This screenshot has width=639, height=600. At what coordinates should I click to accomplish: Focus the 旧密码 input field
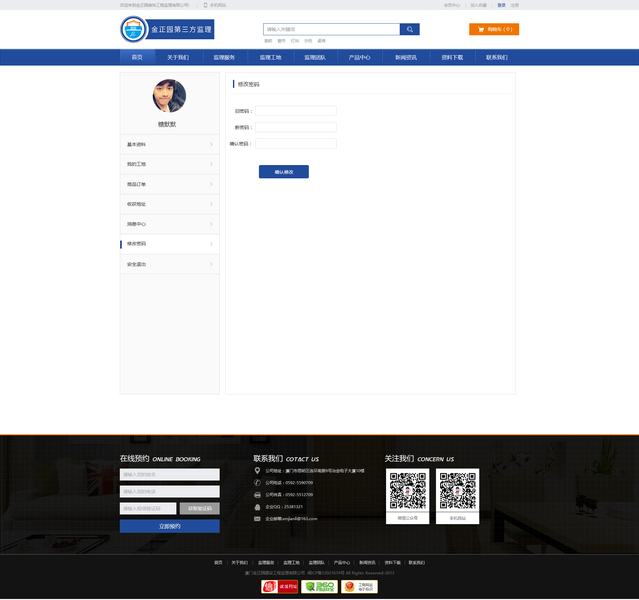[x=296, y=111]
